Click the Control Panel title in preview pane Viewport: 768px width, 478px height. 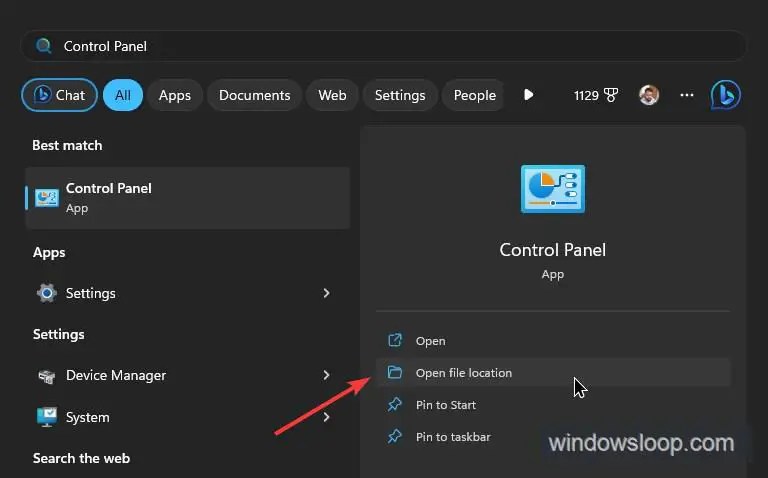[x=552, y=250]
